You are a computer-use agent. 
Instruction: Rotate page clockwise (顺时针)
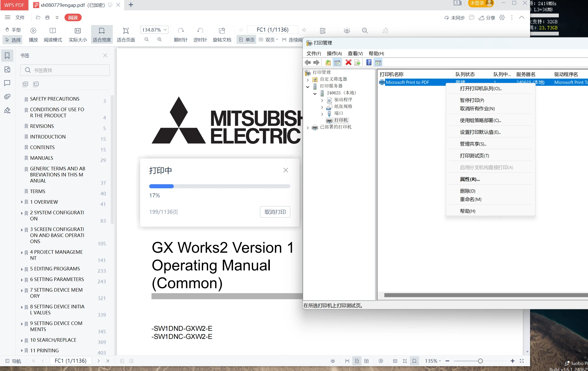(x=181, y=34)
